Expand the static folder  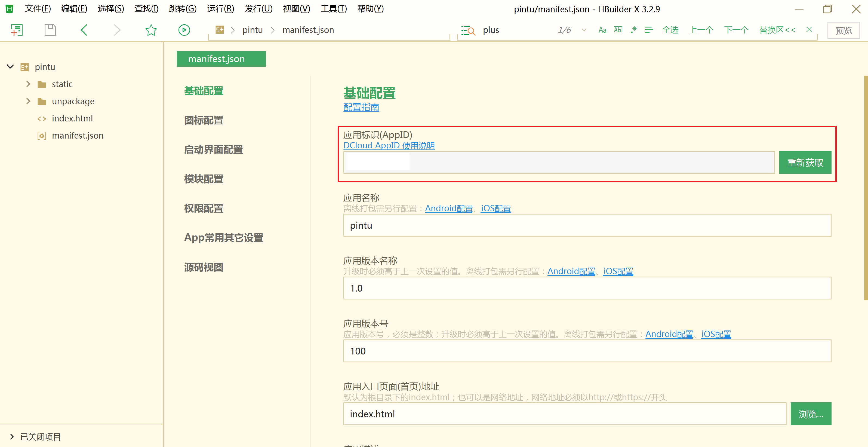[x=28, y=84]
